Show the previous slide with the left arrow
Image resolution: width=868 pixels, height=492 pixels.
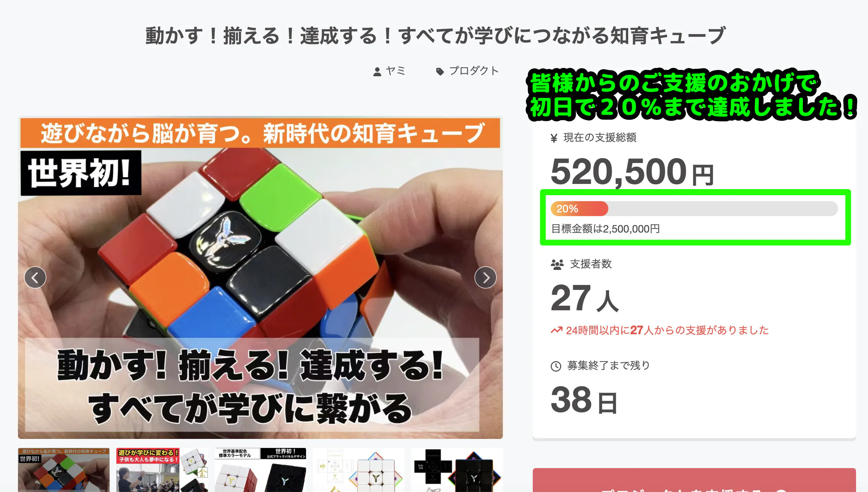[x=35, y=277]
